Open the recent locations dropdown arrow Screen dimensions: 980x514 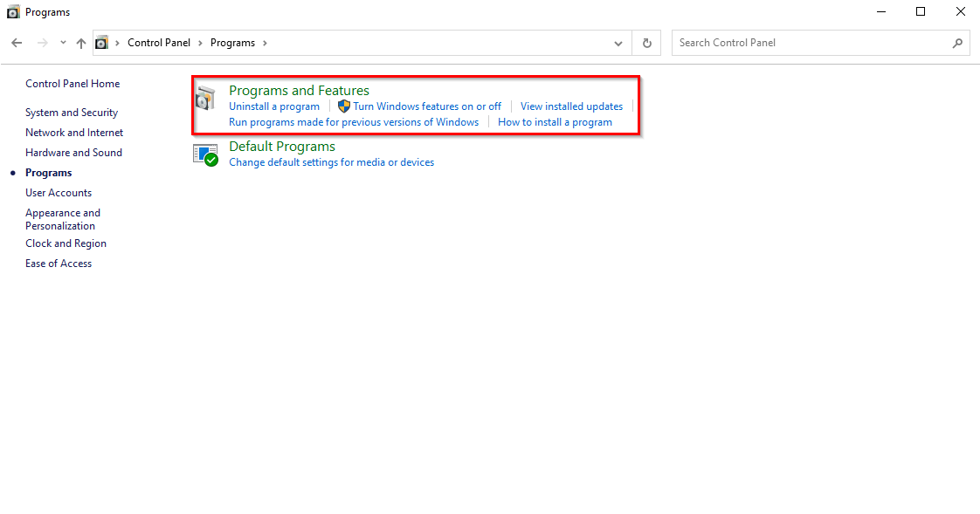(x=63, y=43)
